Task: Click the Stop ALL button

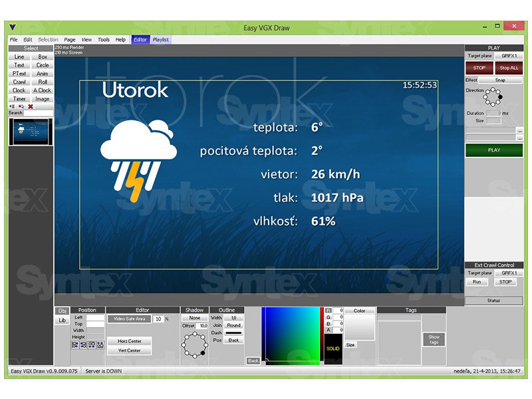Action: (x=509, y=68)
